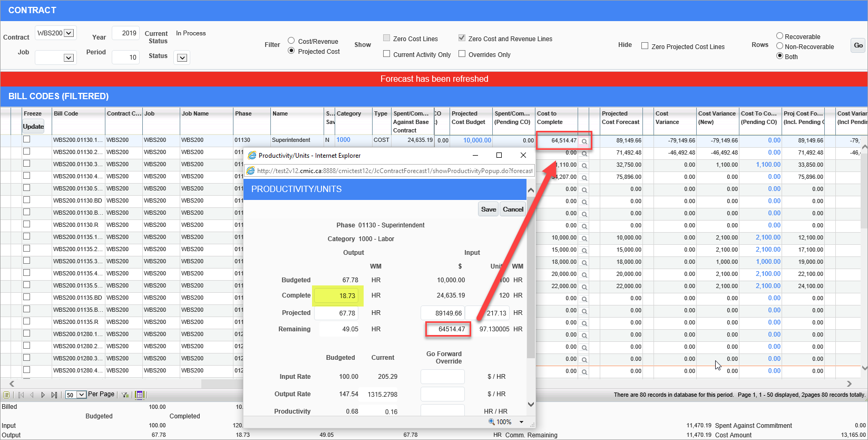Image resolution: width=868 pixels, height=440 pixels.
Task: Click right arrow of grid horizontal scrollbar
Action: click(x=849, y=384)
